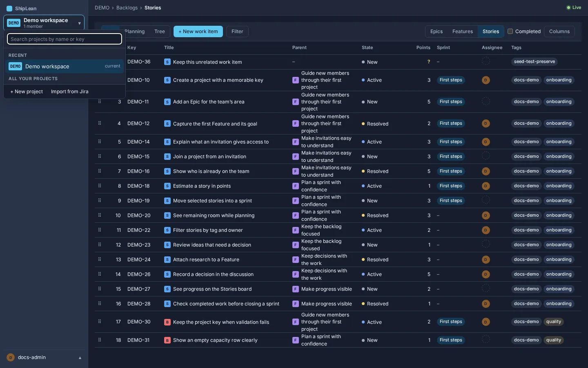
Task: Expand docs-admin user menu arrow
Action: pos(80,358)
